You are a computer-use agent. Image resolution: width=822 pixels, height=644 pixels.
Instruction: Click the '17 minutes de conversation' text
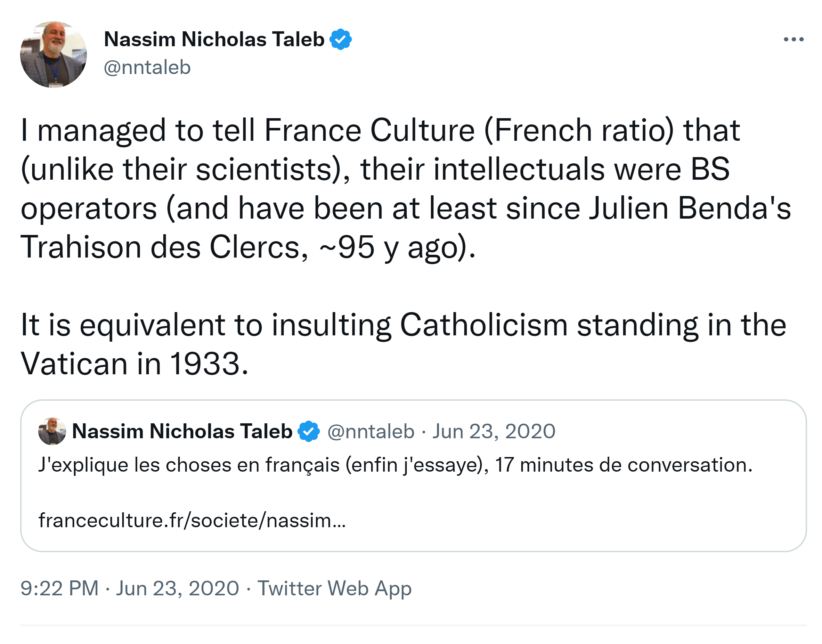point(623,465)
